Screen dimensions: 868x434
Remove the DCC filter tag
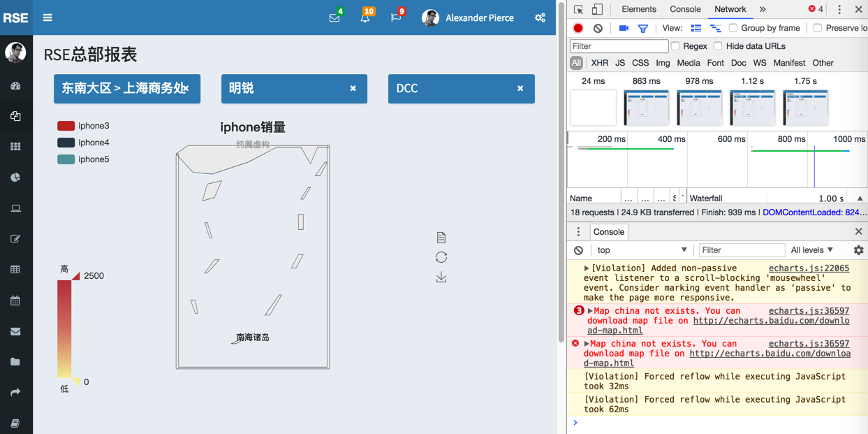click(520, 89)
